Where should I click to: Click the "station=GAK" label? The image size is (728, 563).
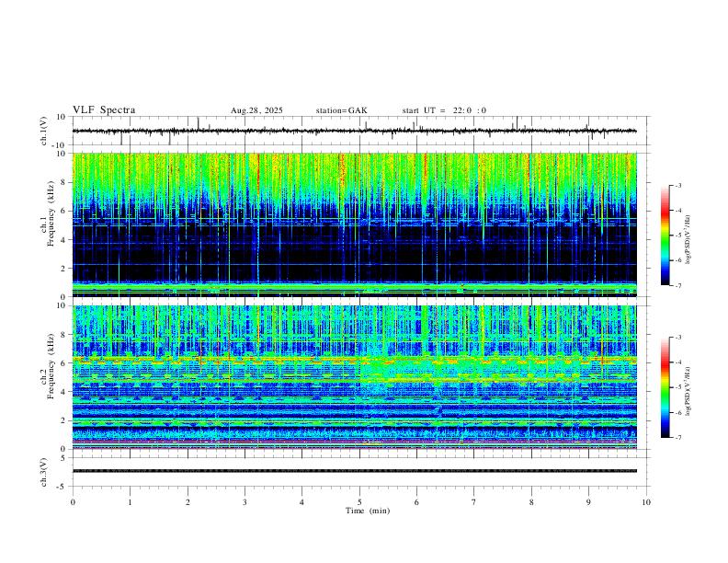[x=341, y=110]
